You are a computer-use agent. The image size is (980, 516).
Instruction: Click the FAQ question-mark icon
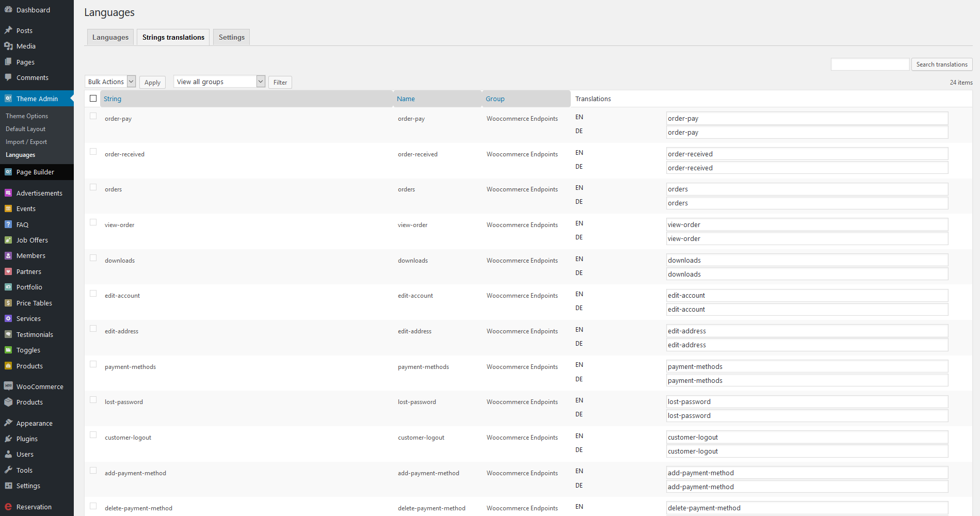tap(8, 224)
